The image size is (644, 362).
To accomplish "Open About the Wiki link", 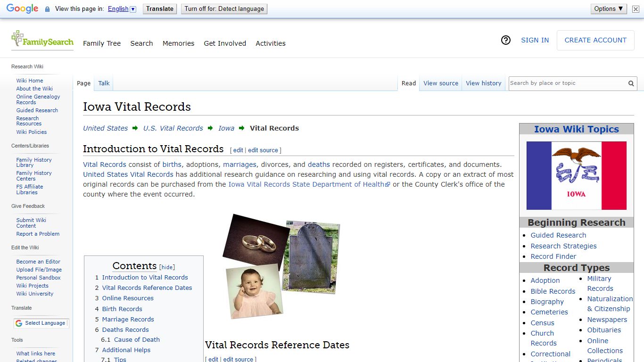I will 34,89.
